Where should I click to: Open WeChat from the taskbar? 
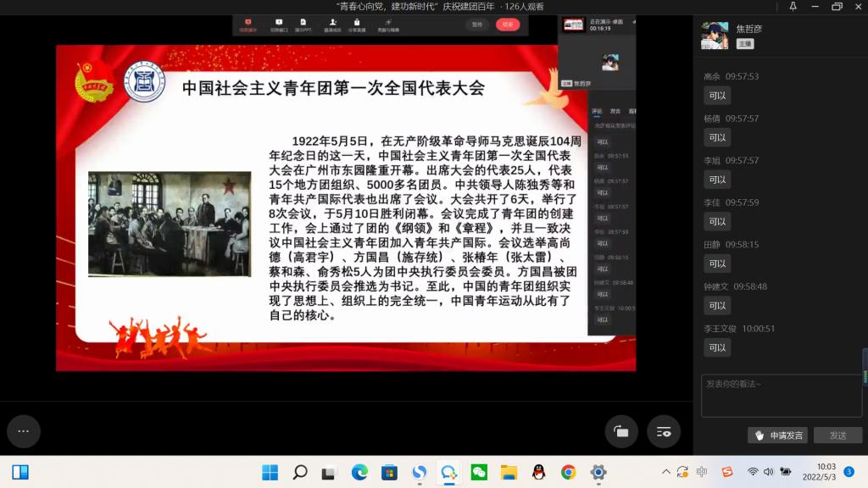pyautogui.click(x=479, y=472)
